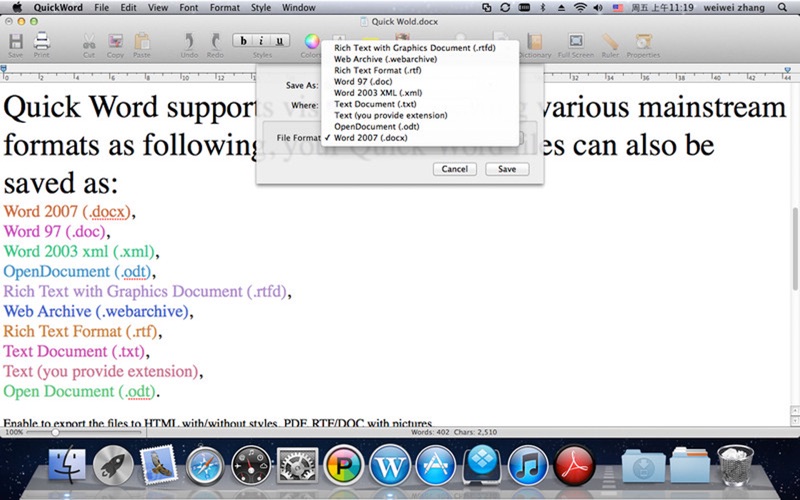Click the Save toolbar icon
This screenshot has height=500, width=800.
tap(16, 42)
